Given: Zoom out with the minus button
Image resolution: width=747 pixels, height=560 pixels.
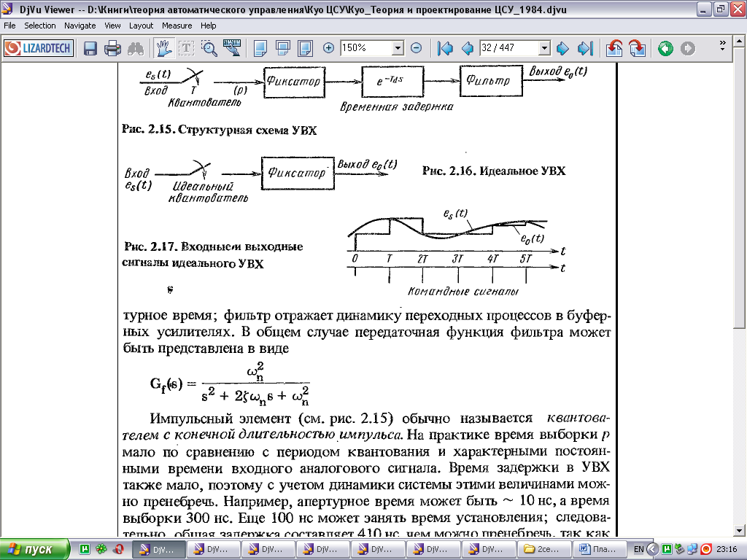Looking at the screenshot, I should tap(416, 48).
